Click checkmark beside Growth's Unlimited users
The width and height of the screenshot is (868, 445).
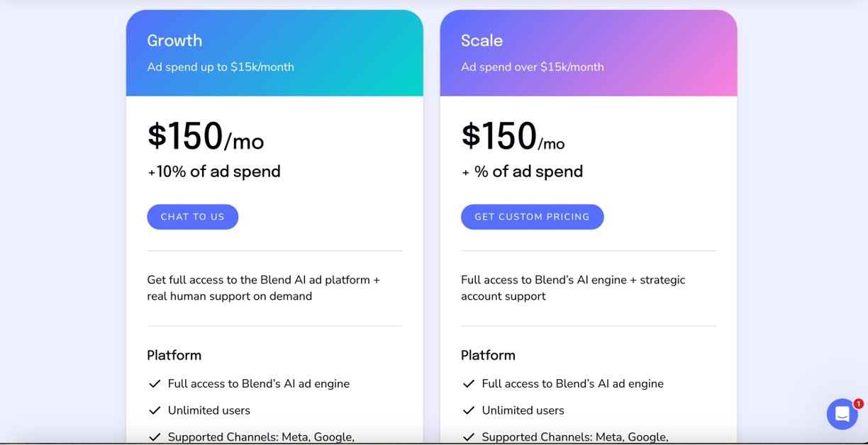click(155, 410)
